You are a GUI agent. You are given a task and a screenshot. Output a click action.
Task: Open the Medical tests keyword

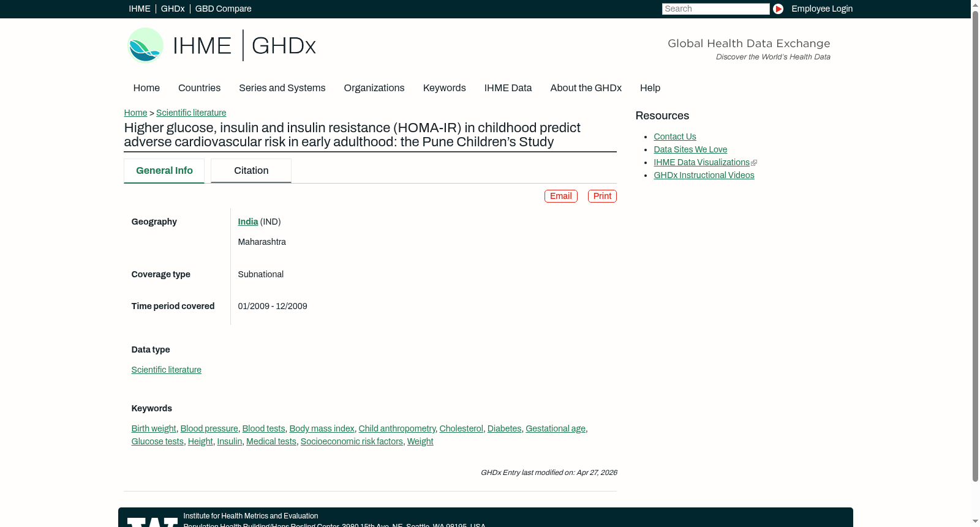tap(271, 441)
